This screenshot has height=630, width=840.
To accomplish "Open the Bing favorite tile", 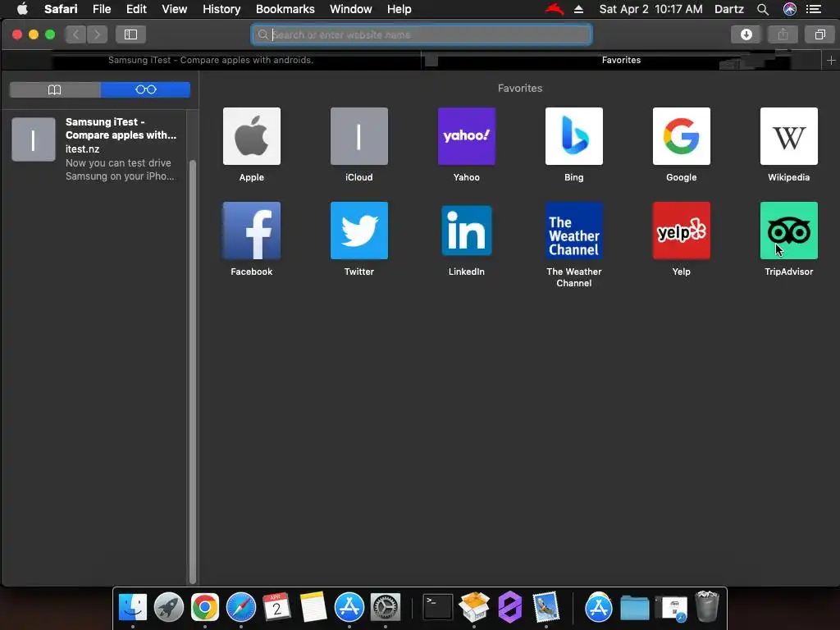I will pyautogui.click(x=573, y=136).
